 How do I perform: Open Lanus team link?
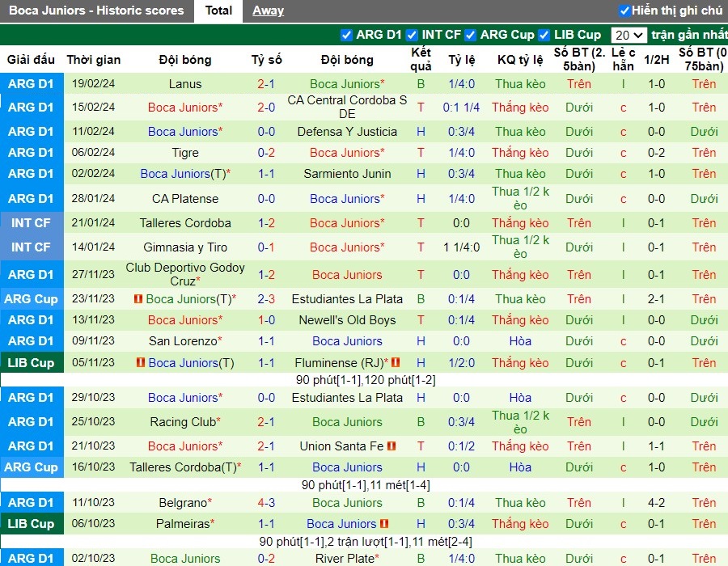pos(185,84)
